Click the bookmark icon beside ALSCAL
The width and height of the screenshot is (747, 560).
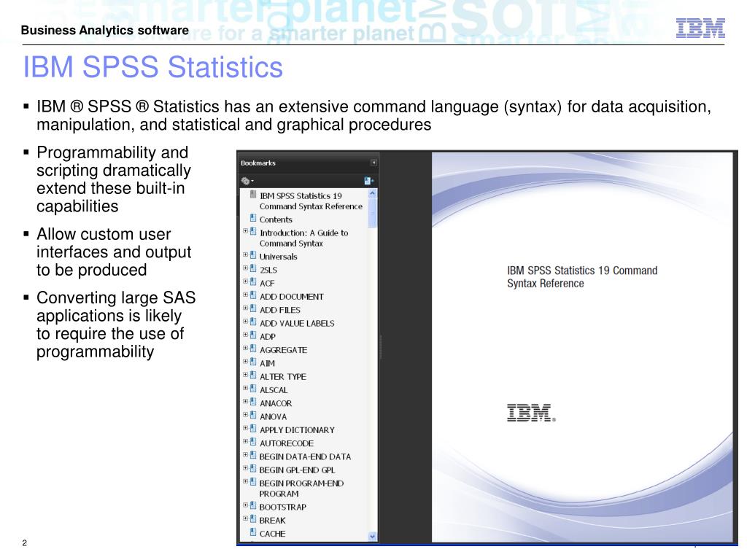(x=253, y=389)
